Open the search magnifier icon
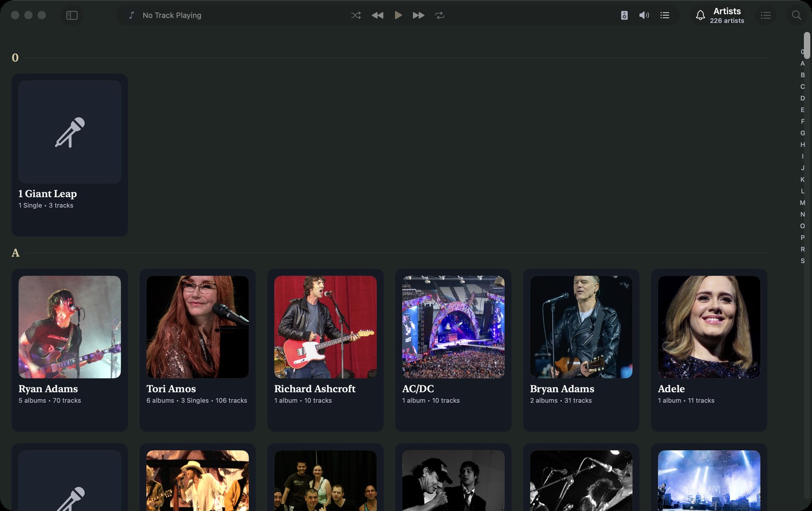The width and height of the screenshot is (812, 511). (797, 15)
